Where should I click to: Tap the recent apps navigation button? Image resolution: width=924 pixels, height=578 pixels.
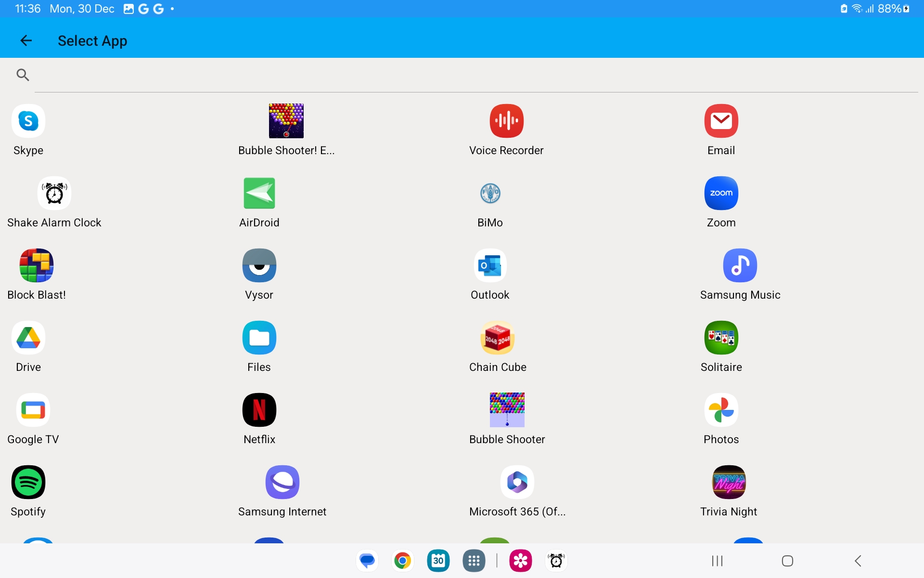click(717, 561)
